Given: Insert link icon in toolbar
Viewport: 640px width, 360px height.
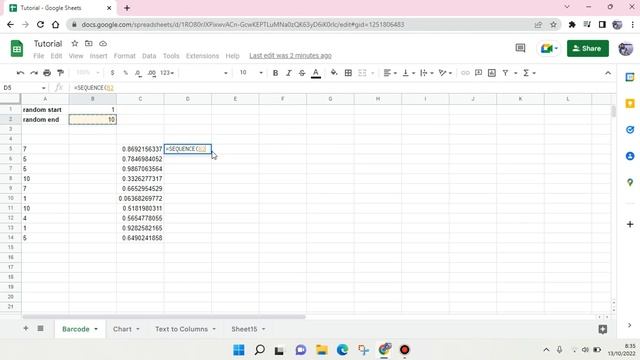Looking at the screenshot, I should point(465,73).
